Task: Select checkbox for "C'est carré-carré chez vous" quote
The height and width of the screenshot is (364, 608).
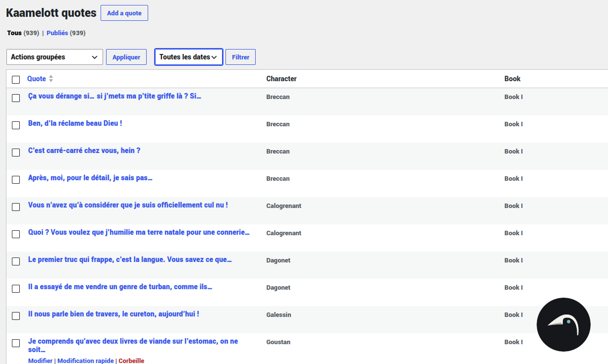Action: [x=16, y=152]
